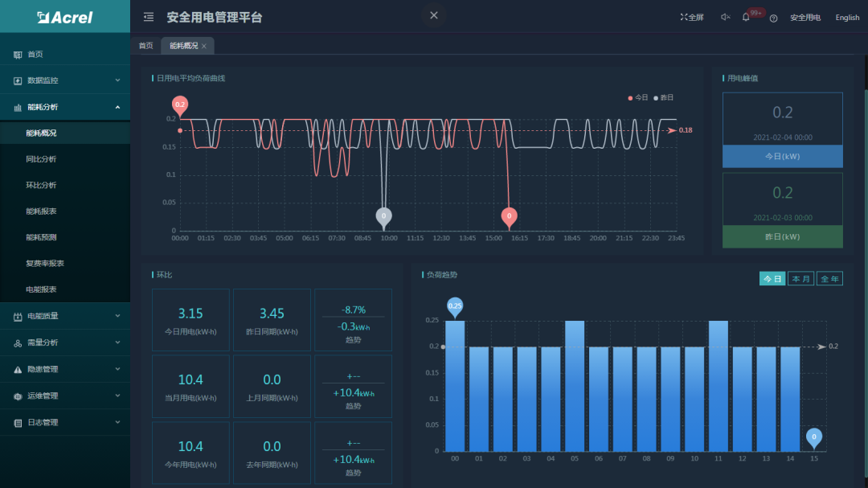Open 同比分析 in the sidebar
The width and height of the screenshot is (868, 488).
click(41, 159)
